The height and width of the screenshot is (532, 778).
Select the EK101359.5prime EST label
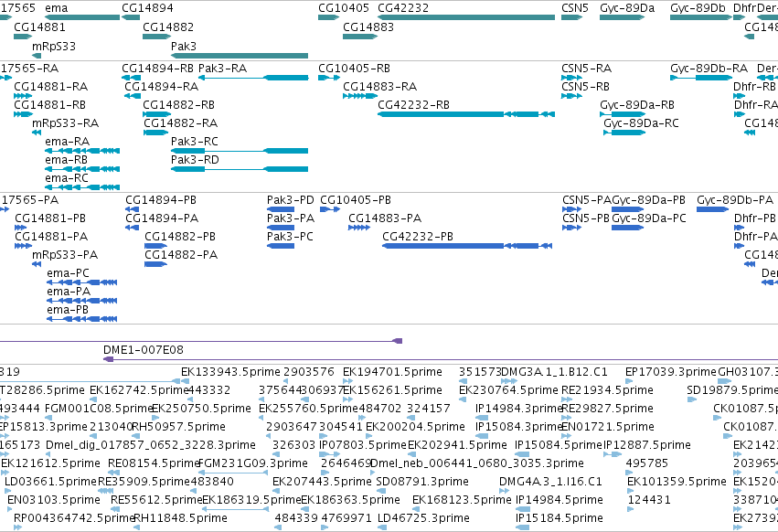pos(677,482)
